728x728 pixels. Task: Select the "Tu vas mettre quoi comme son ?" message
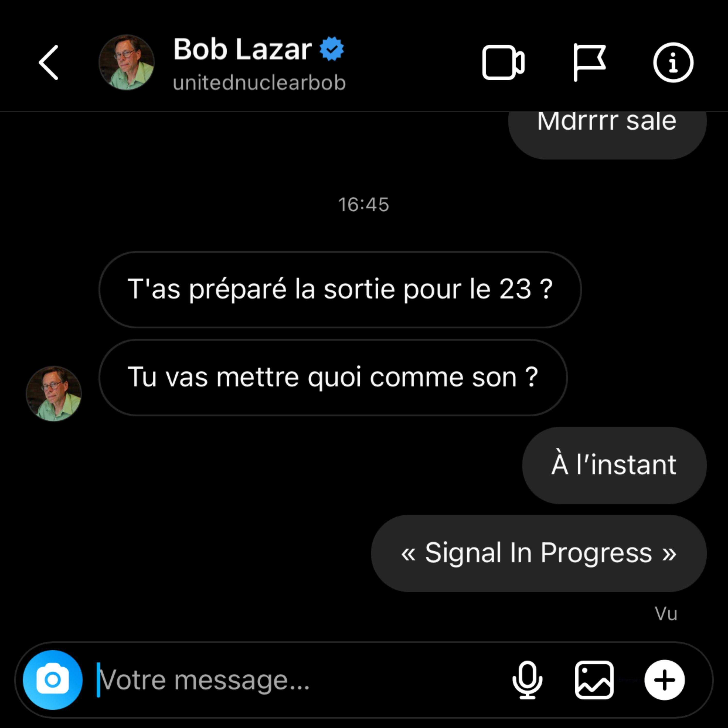333,378
